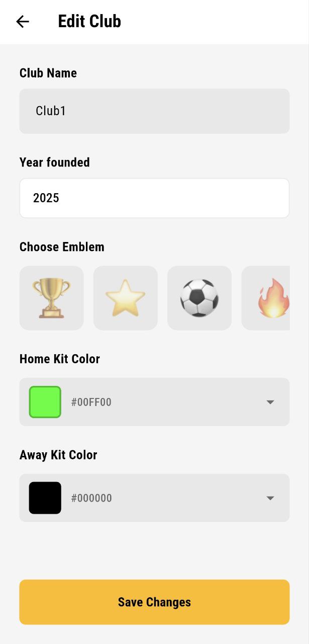Click the 2025 value in Year founded
Viewport: 309px width, 644px height.
coord(46,198)
